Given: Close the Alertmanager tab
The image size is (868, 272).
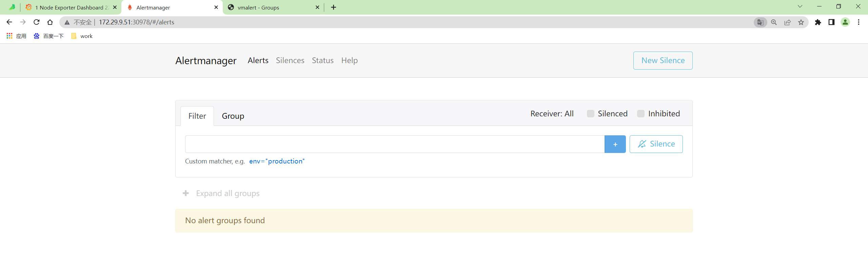Looking at the screenshot, I should 216,7.
